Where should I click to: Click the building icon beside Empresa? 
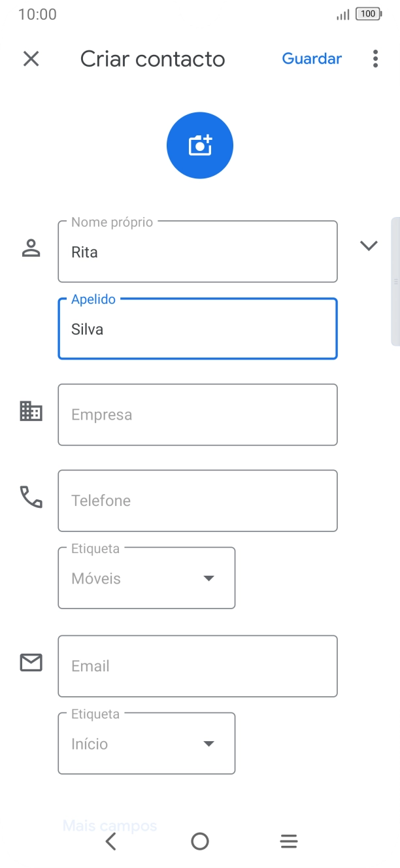point(31,412)
